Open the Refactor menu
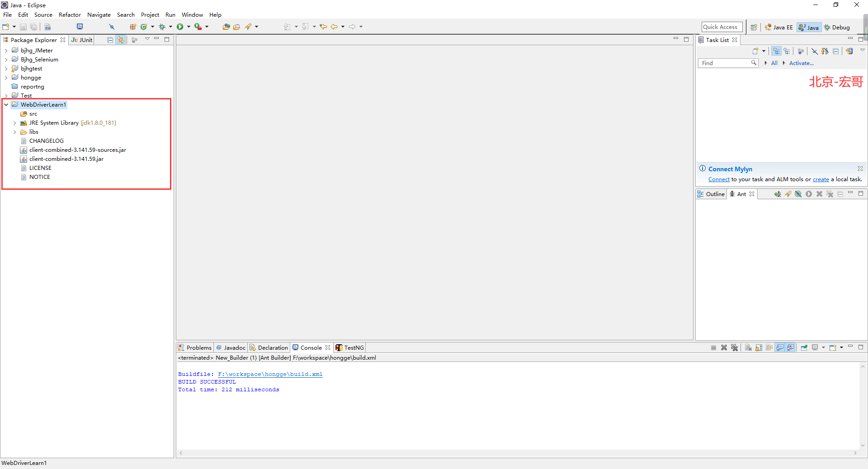The image size is (868, 469). tap(70, 14)
